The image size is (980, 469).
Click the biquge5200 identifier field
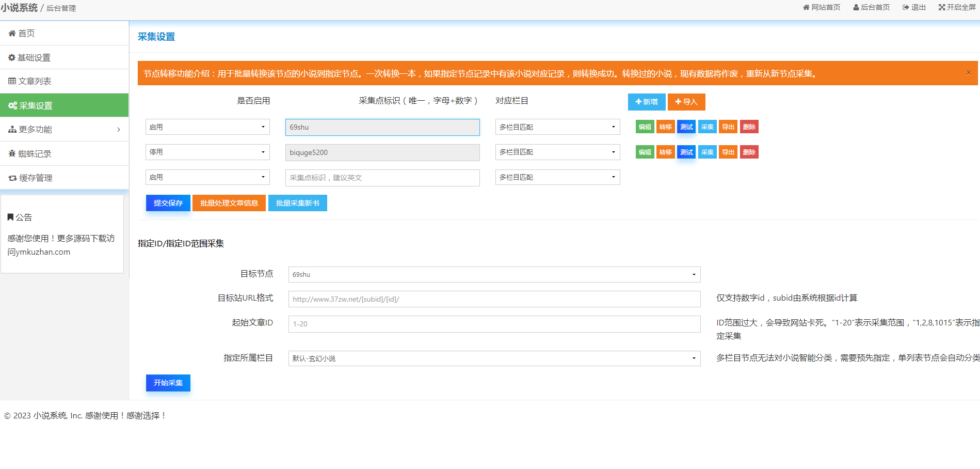(382, 152)
